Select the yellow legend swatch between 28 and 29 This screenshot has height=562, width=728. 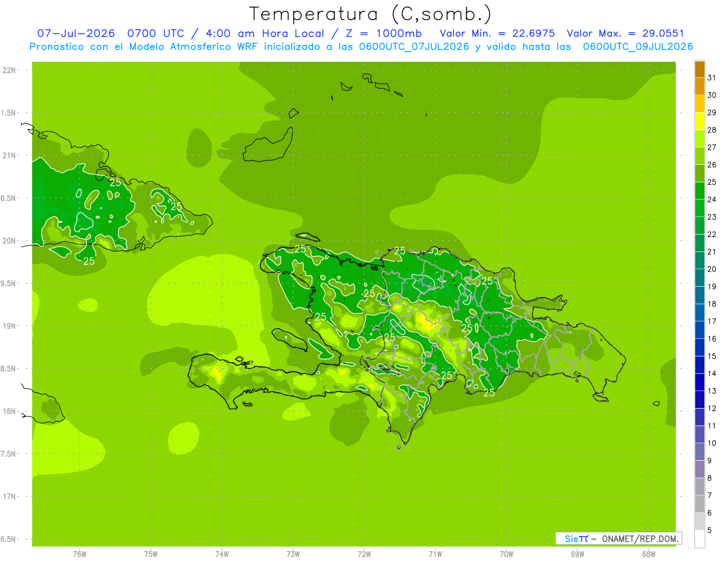click(699, 121)
